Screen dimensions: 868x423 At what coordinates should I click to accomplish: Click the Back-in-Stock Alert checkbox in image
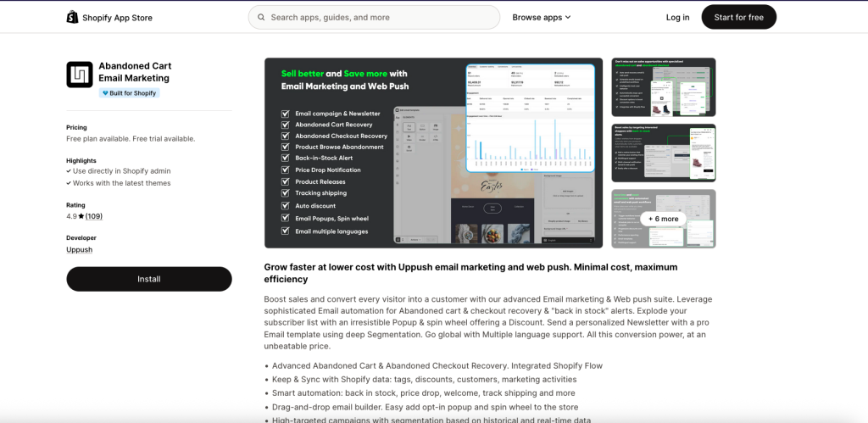pos(285,159)
